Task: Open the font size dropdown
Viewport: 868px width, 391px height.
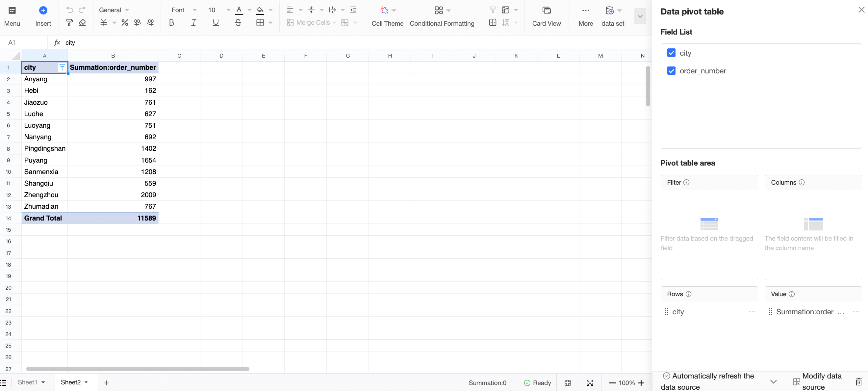Action: [x=228, y=10]
